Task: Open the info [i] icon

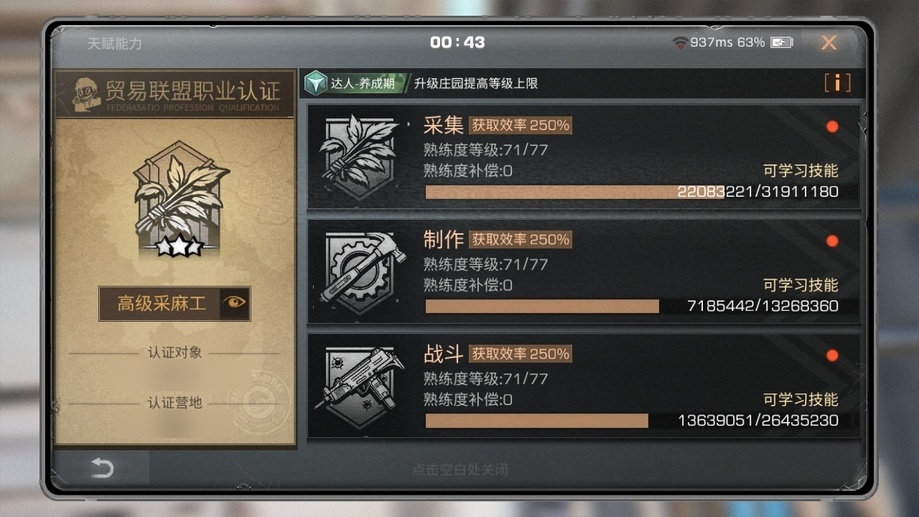Action: (837, 83)
